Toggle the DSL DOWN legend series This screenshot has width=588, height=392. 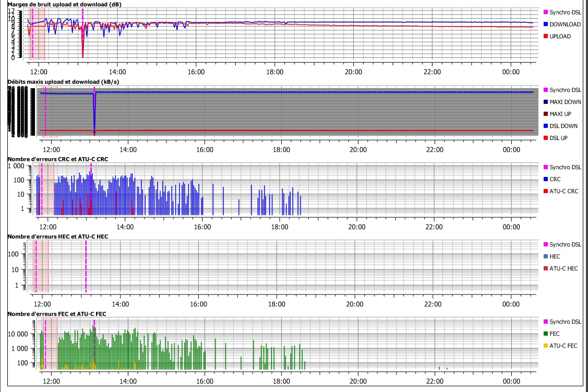pos(563,126)
